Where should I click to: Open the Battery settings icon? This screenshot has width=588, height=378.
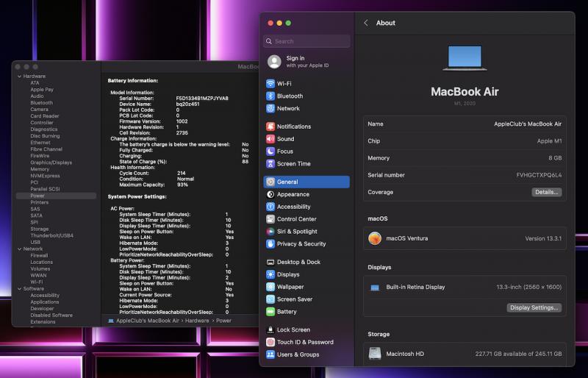click(270, 312)
